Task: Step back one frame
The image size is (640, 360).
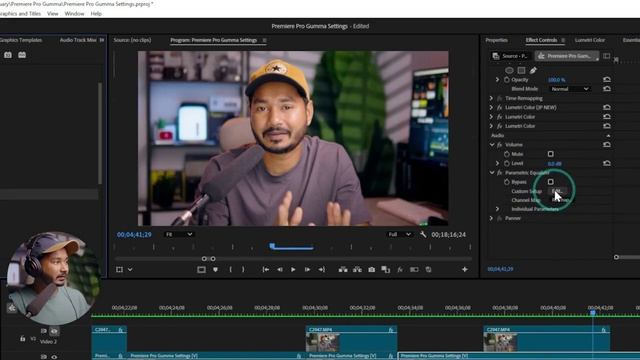Action: point(280,269)
